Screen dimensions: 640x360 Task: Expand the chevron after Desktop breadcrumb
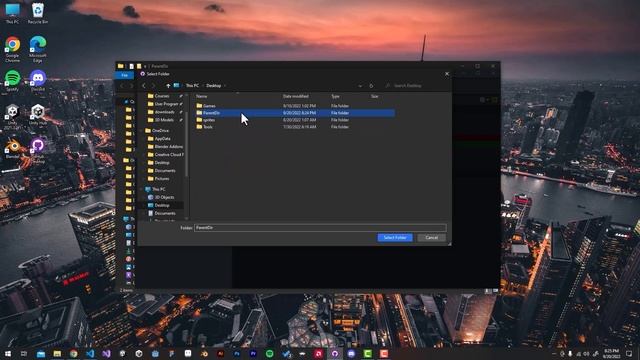pos(224,86)
